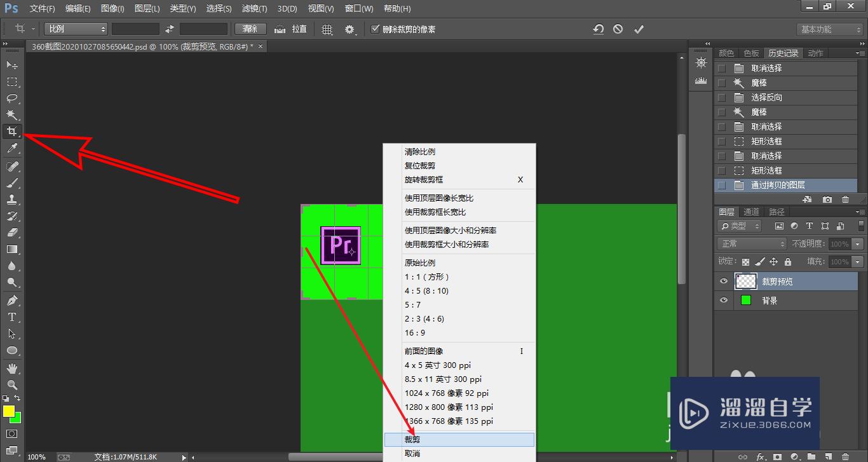Screen dimensions: 868x462
Task: Open the Layers panel menu
Action: [x=860, y=212]
